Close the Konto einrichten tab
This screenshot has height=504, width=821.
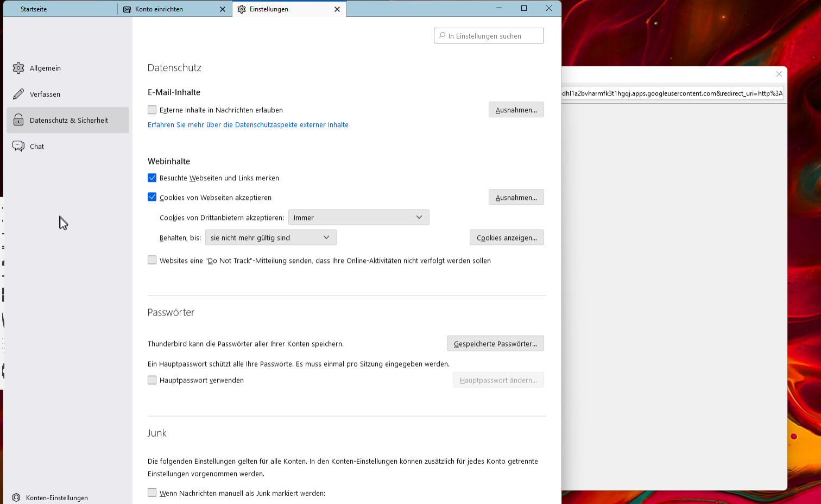coord(223,9)
